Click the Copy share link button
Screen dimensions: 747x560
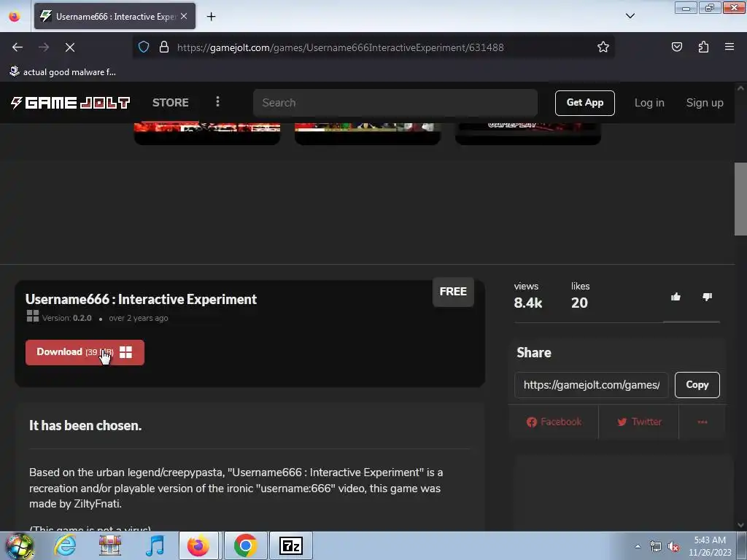(697, 385)
